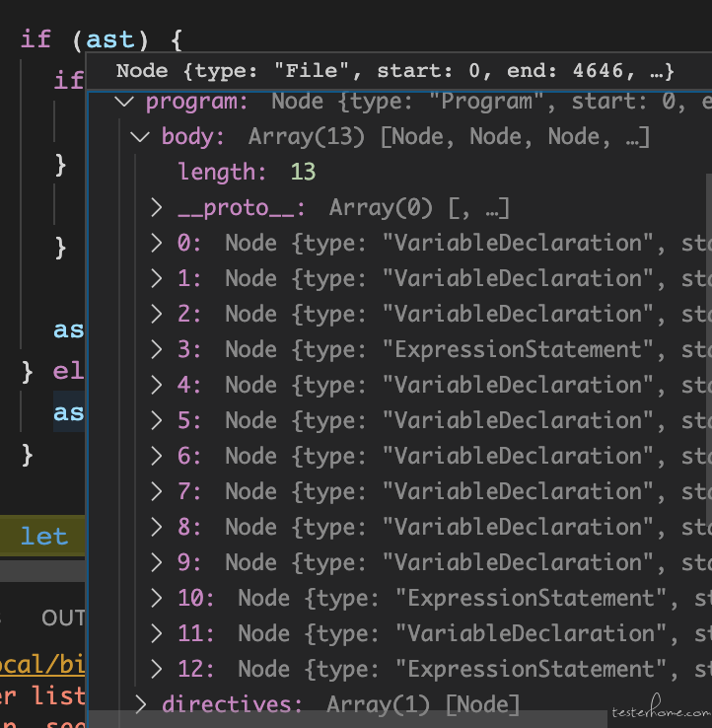Collapse the program node chevron
The height and width of the screenshot is (728, 712).
coord(124,102)
